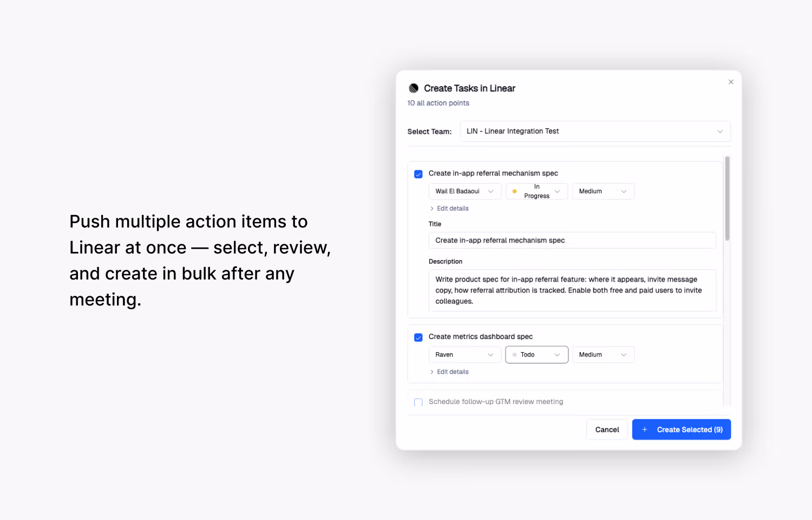This screenshot has height=520, width=812.
Task: Click the gray Todo status dot
Action: coord(515,354)
